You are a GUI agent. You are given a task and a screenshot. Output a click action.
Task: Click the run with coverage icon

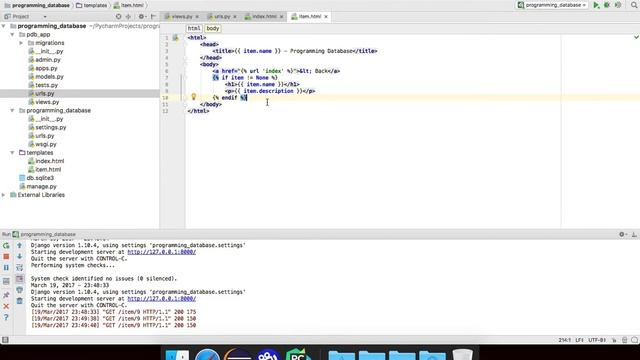618,5
